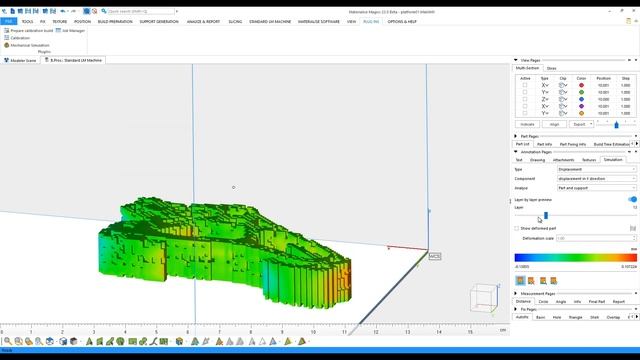Screen dimensions: 640x360
Task: Click the Deformation scale value field
Action: point(596,238)
